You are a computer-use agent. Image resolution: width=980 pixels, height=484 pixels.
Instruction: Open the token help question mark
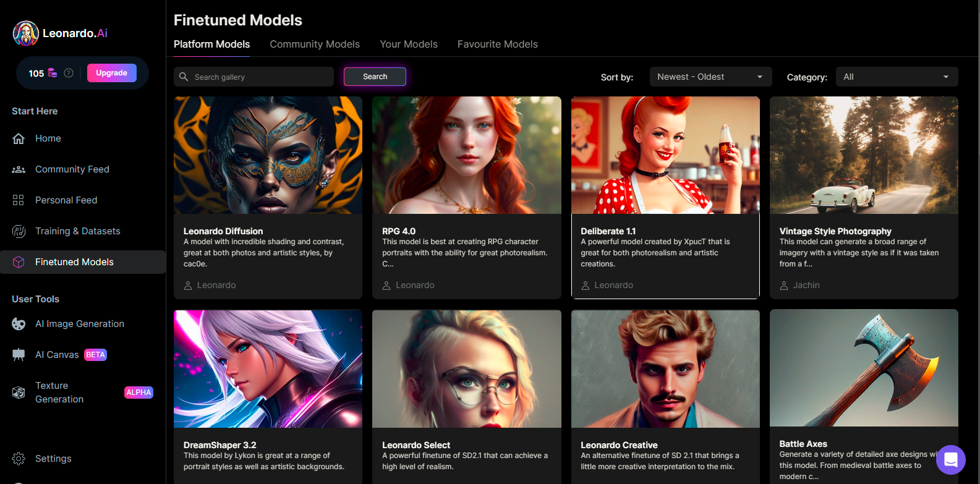pos(69,73)
